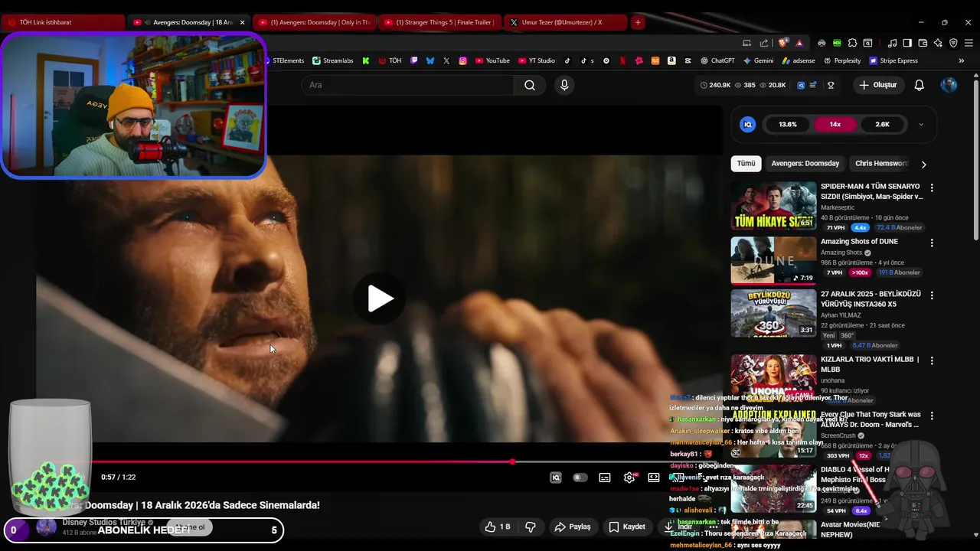The height and width of the screenshot is (551, 980).
Task: Open options menu for SPIDER-MAN 4 video
Action: (932, 187)
